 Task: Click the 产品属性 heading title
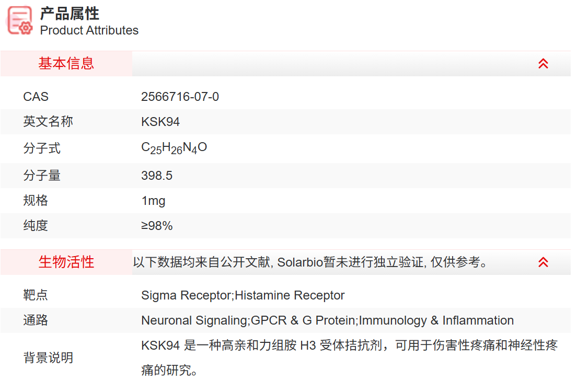click(x=70, y=14)
